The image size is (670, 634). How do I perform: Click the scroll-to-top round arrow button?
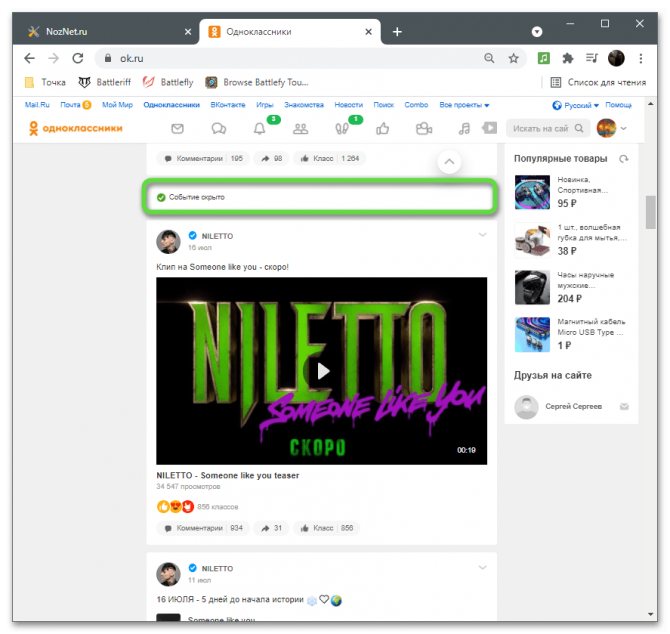[x=449, y=162]
